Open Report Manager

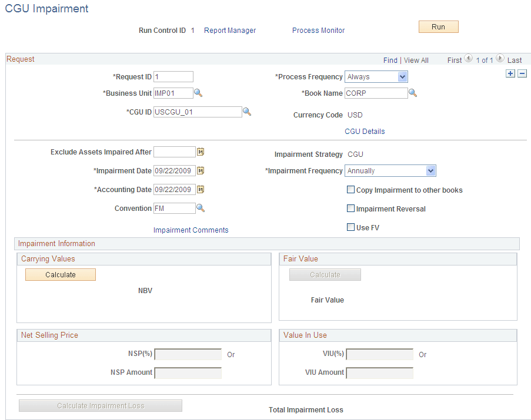229,30
